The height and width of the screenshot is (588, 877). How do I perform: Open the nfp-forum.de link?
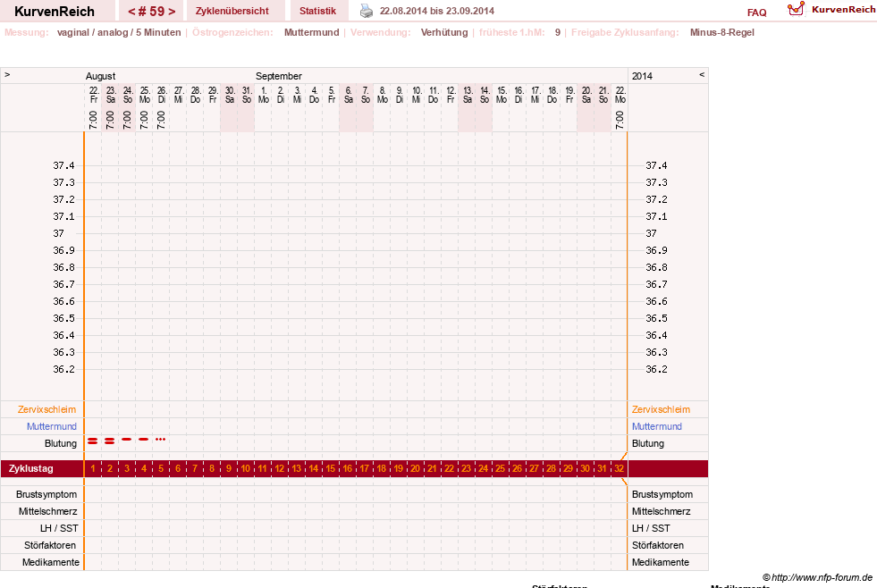pos(817,577)
